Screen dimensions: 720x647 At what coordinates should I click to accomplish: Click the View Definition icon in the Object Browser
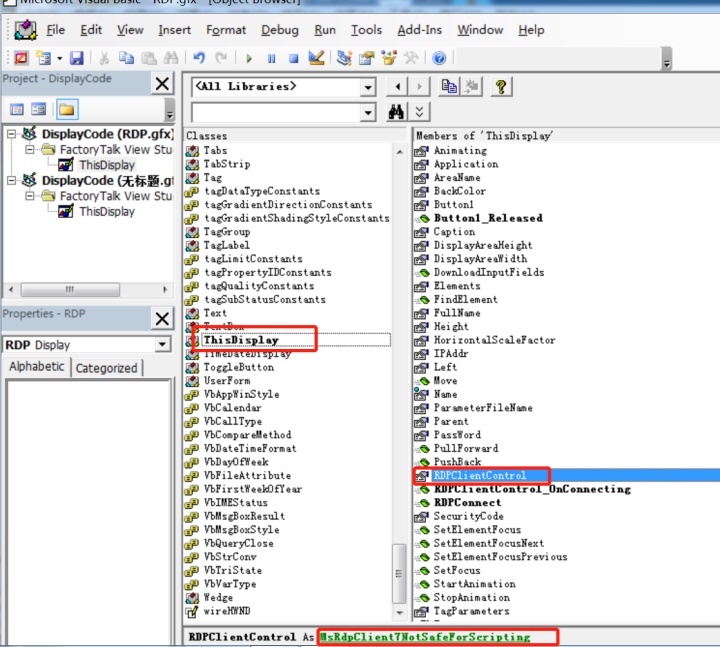pos(472,86)
